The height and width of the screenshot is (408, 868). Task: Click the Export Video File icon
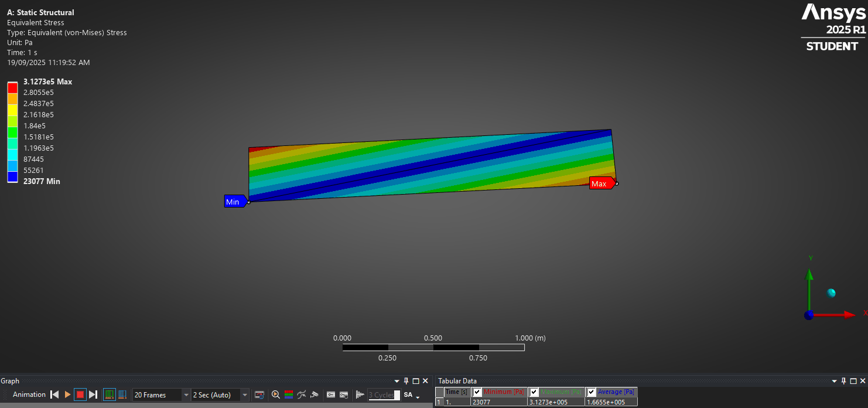click(259, 395)
